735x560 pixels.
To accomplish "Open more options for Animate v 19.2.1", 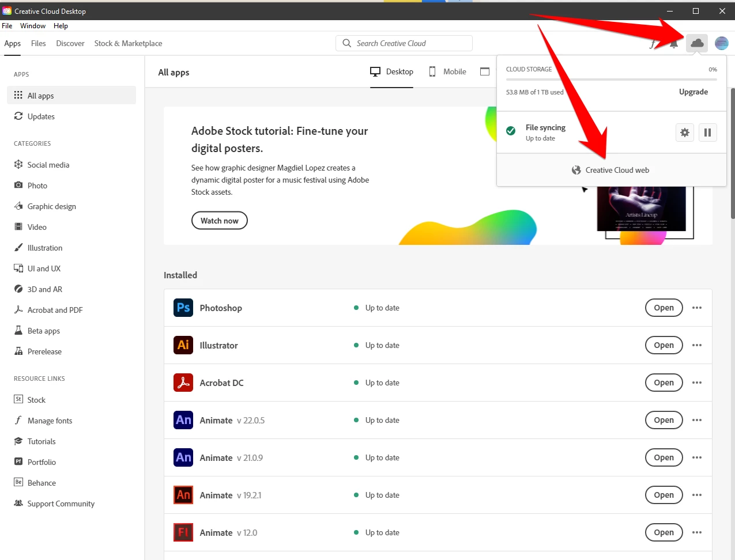I will click(x=697, y=495).
